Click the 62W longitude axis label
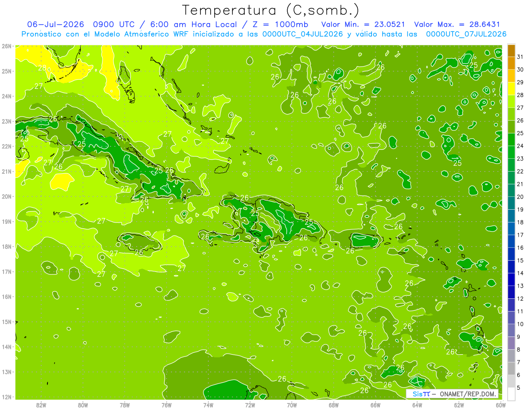Screen dimensions: 532x411 pos(459,404)
